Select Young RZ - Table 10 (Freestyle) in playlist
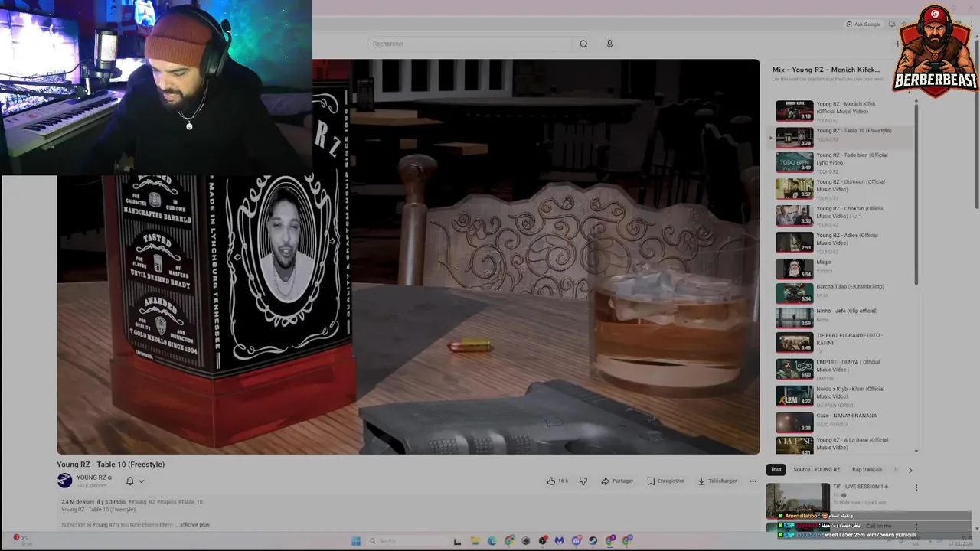This screenshot has height=551, width=980. click(841, 137)
